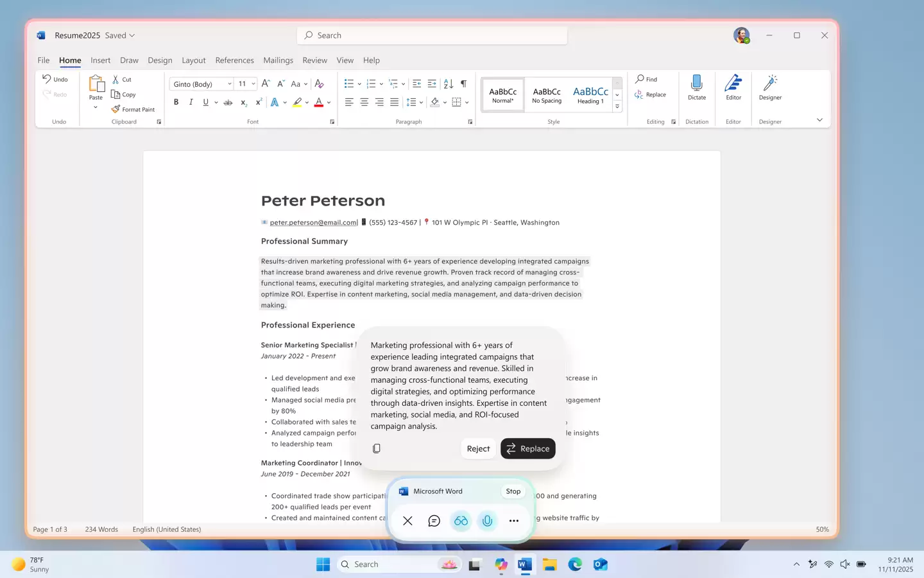Select the Format Painter tool
This screenshot has width=924, height=578.
[x=133, y=109]
